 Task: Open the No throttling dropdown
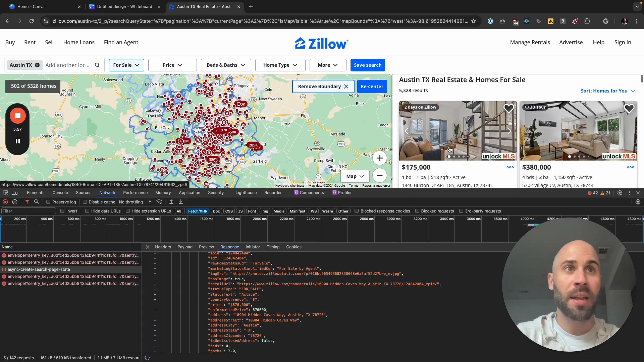pos(135,202)
